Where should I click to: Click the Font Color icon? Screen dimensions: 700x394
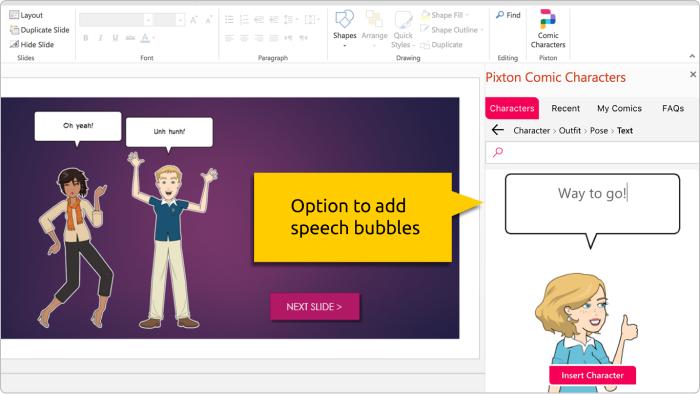pyautogui.click(x=145, y=38)
